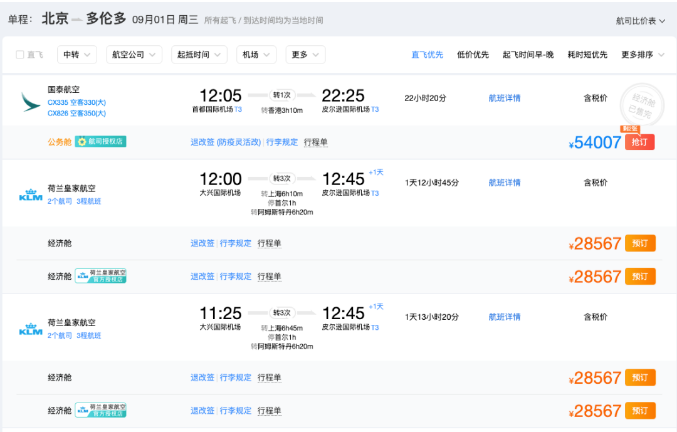Expand the 航司比价表 menu
Viewport: 677px width, 432px height.
click(640, 21)
